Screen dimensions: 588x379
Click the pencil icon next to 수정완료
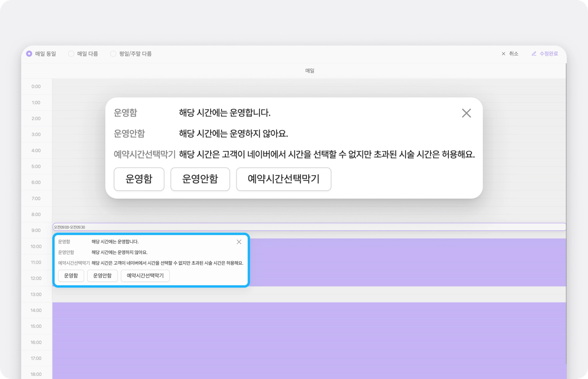(x=534, y=54)
